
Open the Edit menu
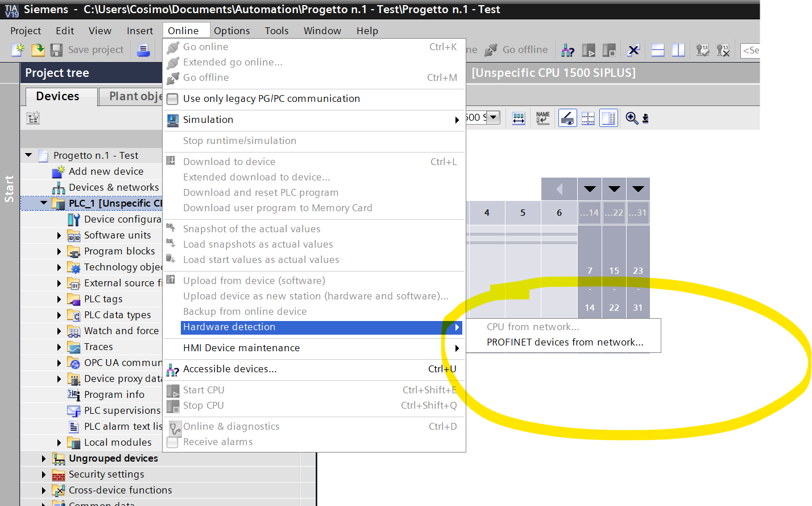click(65, 31)
